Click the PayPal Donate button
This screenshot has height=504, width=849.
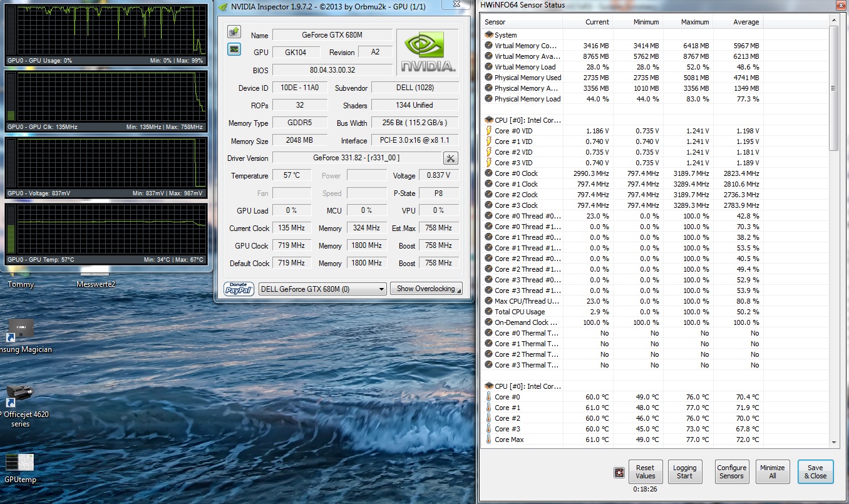pyautogui.click(x=239, y=289)
